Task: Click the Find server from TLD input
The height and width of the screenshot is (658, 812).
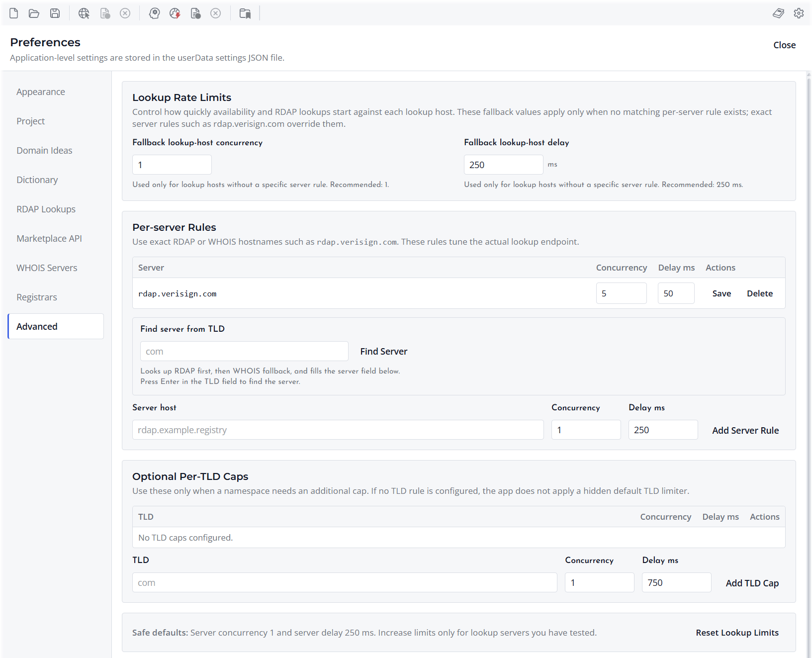Action: tap(244, 351)
